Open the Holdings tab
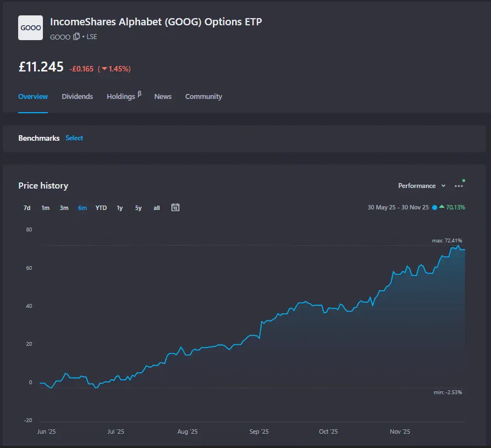The width and height of the screenshot is (491, 448). tap(121, 96)
